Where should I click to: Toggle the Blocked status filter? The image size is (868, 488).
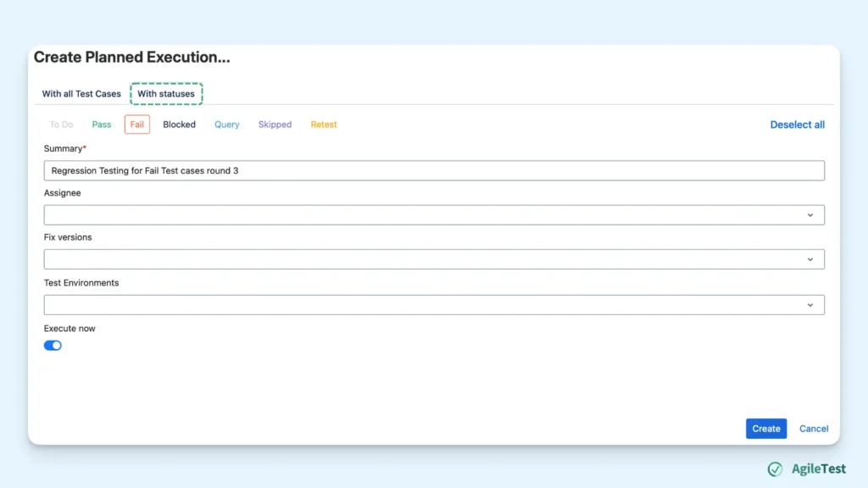click(179, 125)
